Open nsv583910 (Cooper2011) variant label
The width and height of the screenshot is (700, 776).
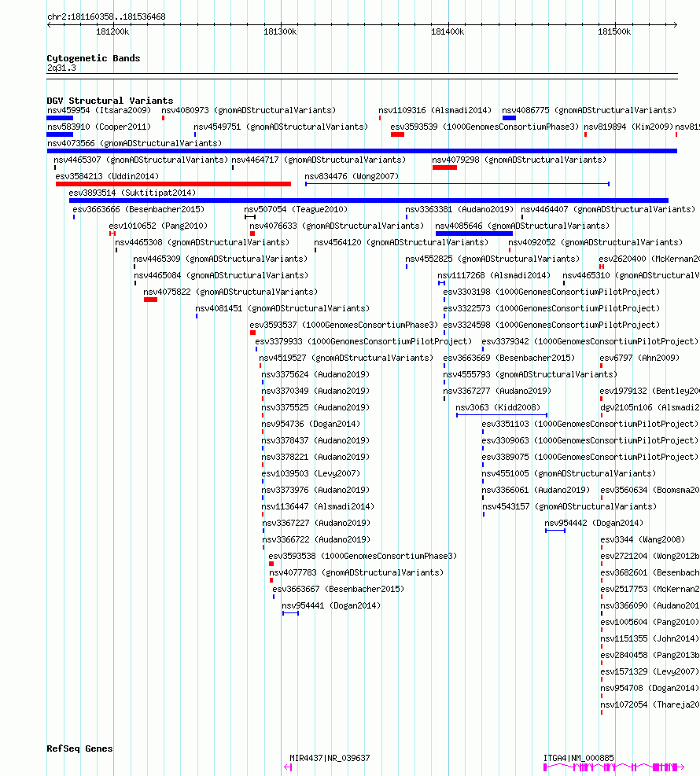click(x=99, y=127)
